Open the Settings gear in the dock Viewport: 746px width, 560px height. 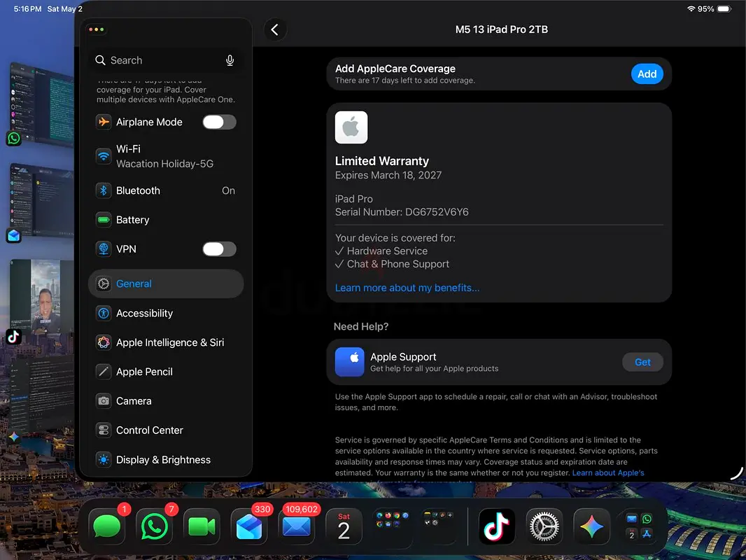pos(544,526)
